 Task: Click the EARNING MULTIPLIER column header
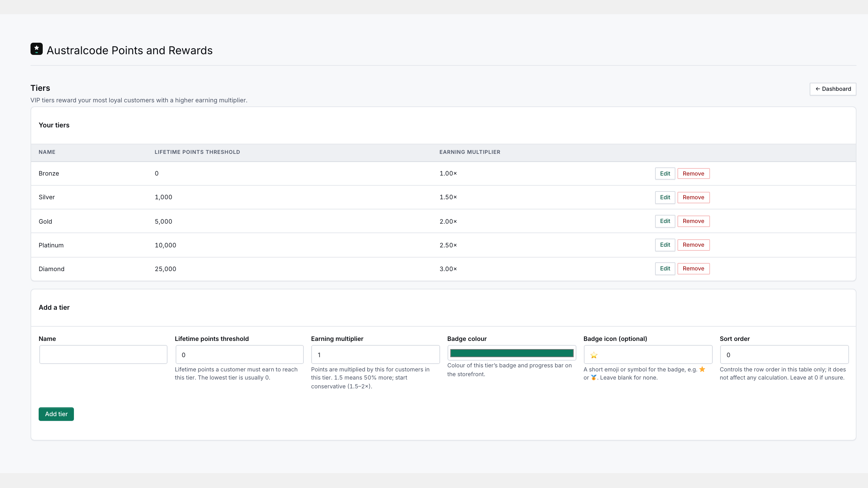coord(470,152)
